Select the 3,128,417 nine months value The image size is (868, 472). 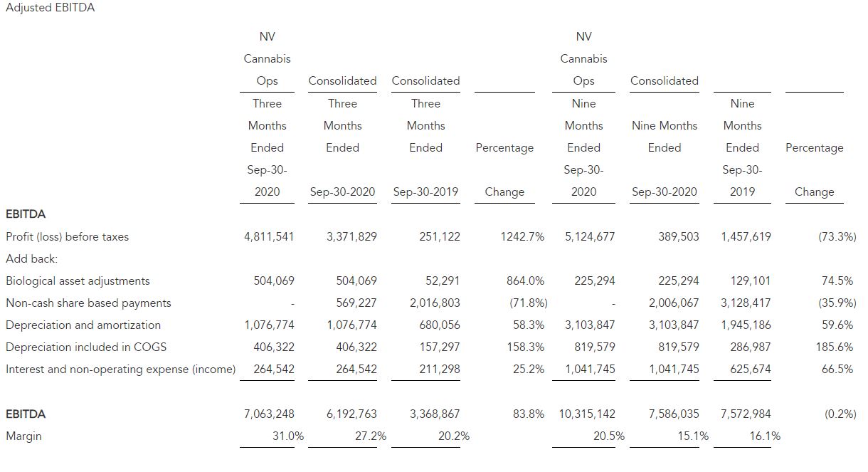tap(746, 303)
